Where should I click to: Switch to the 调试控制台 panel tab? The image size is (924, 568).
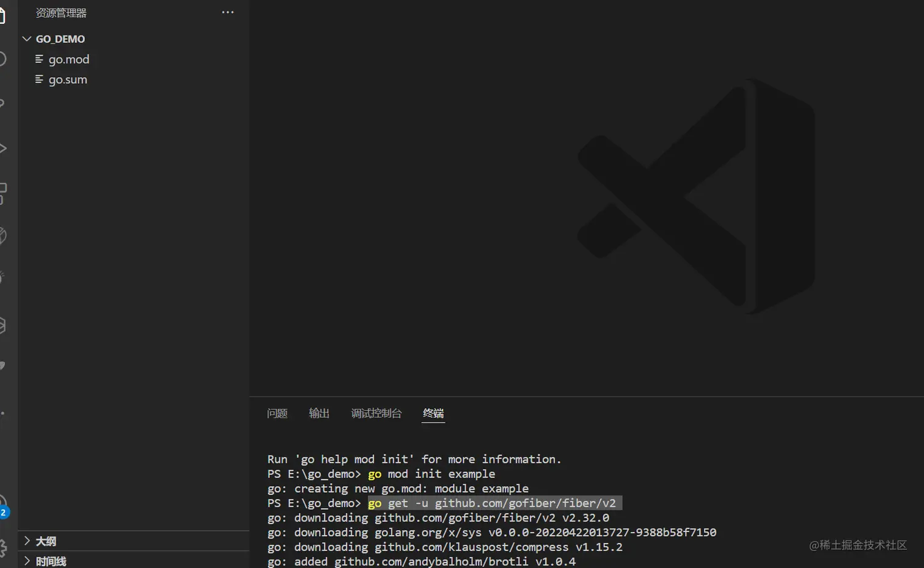coord(376,413)
